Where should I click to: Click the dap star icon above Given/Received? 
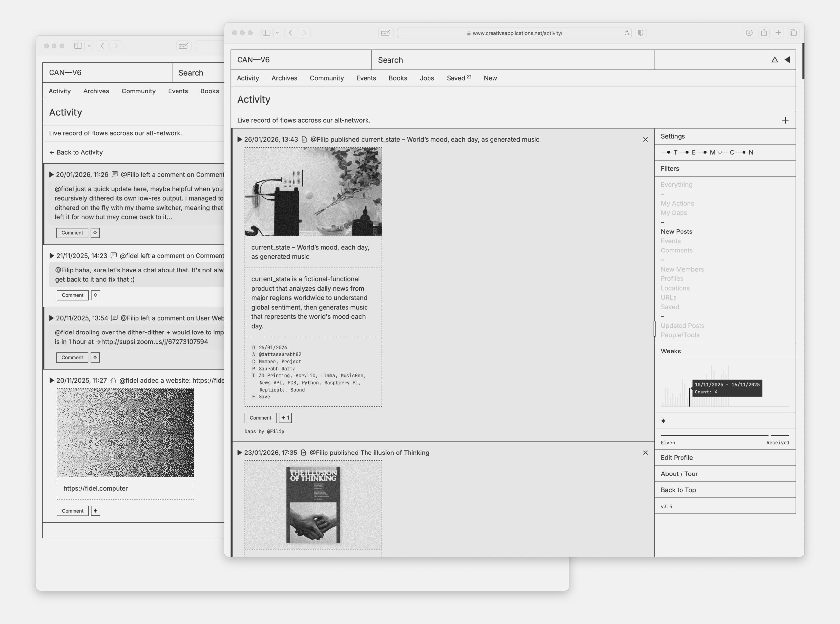(x=663, y=421)
